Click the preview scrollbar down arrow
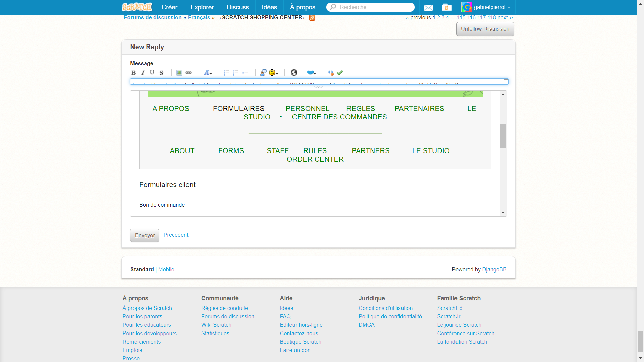The image size is (644, 362). coord(503,212)
